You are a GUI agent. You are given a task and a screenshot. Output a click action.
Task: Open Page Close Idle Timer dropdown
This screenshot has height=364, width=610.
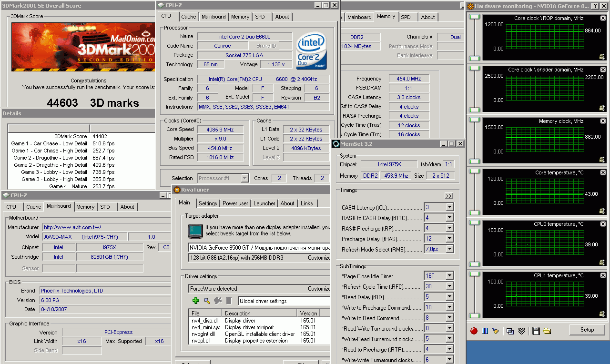click(x=449, y=276)
